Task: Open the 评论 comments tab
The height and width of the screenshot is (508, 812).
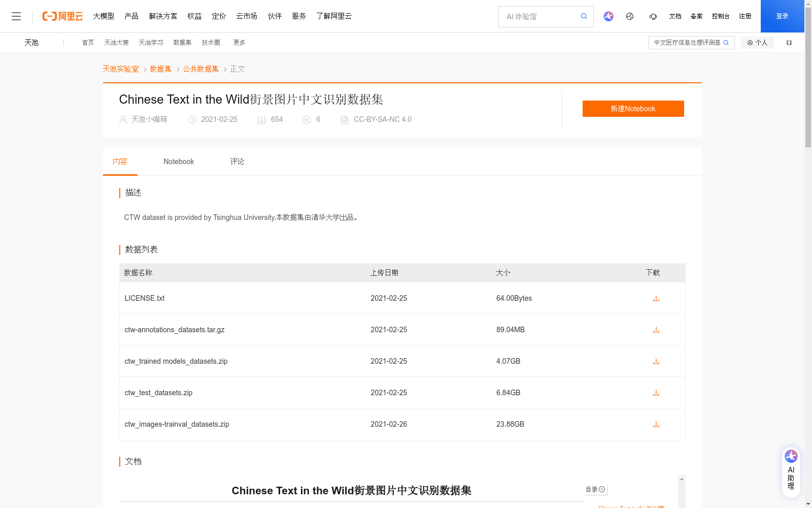Action: (237, 161)
